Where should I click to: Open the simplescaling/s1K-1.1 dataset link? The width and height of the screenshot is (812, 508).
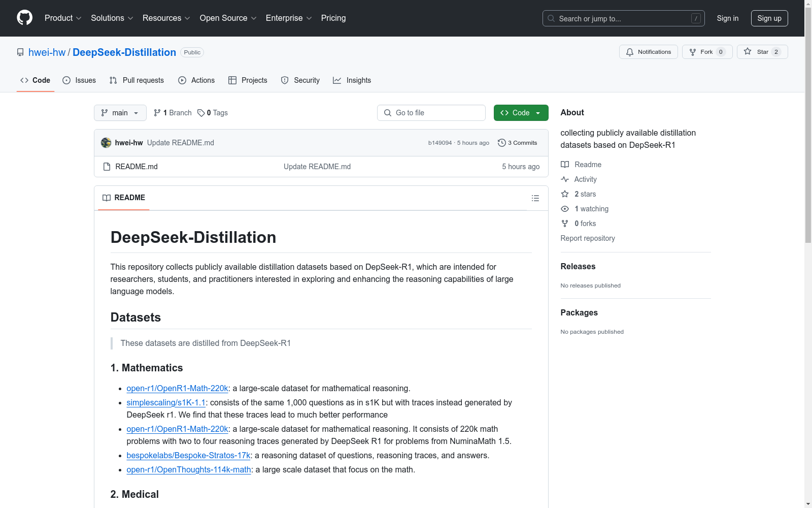click(x=166, y=402)
